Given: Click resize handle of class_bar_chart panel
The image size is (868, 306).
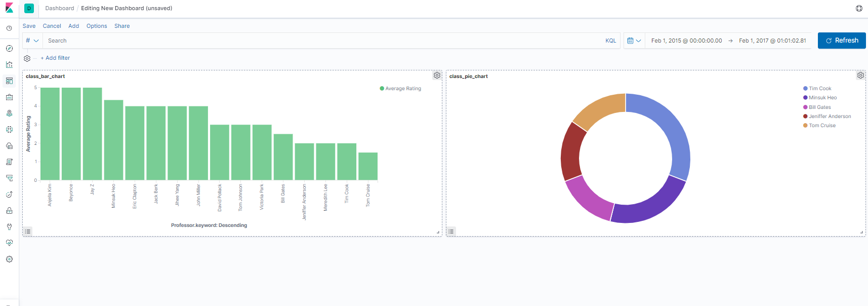Looking at the screenshot, I should pyautogui.click(x=438, y=233).
